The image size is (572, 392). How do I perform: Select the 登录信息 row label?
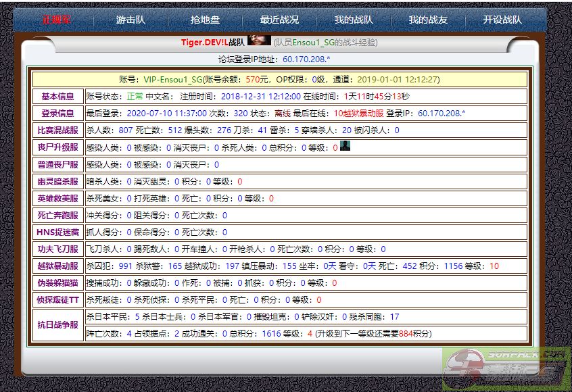(58, 114)
